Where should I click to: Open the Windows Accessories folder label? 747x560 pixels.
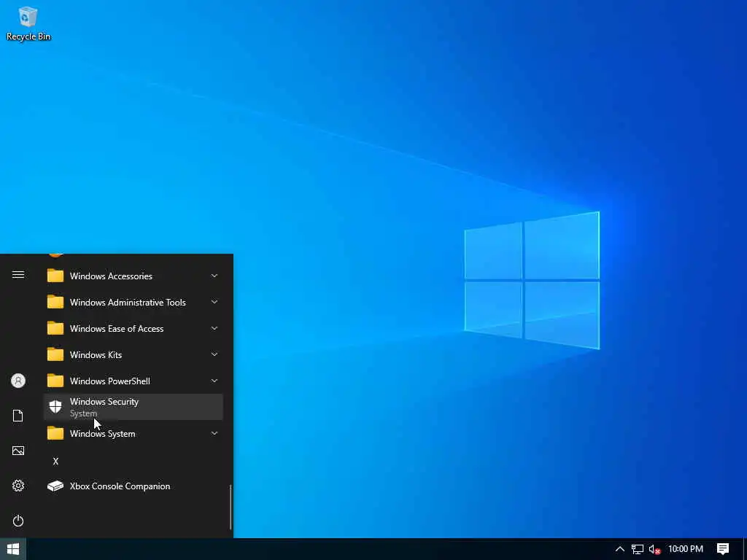pos(111,276)
